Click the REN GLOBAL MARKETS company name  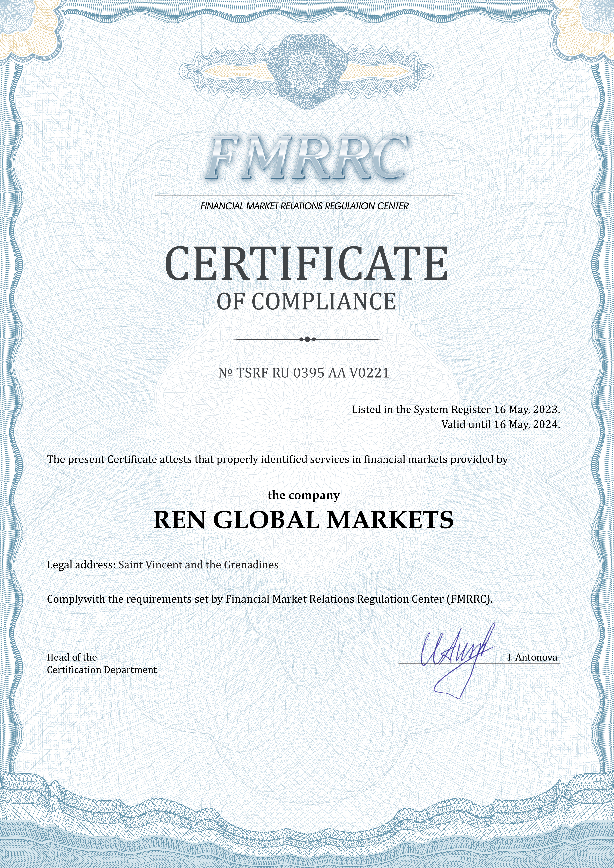point(303,520)
